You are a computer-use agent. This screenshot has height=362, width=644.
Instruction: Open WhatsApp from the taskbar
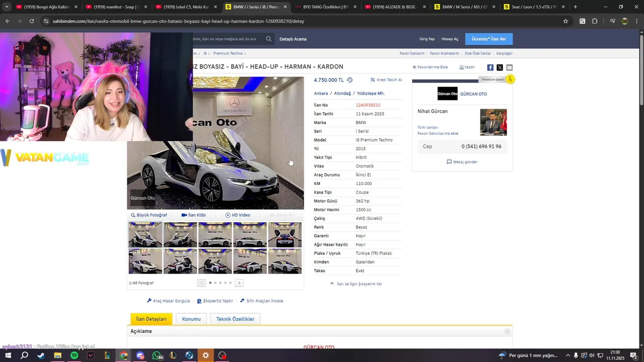pyautogui.click(x=156, y=355)
